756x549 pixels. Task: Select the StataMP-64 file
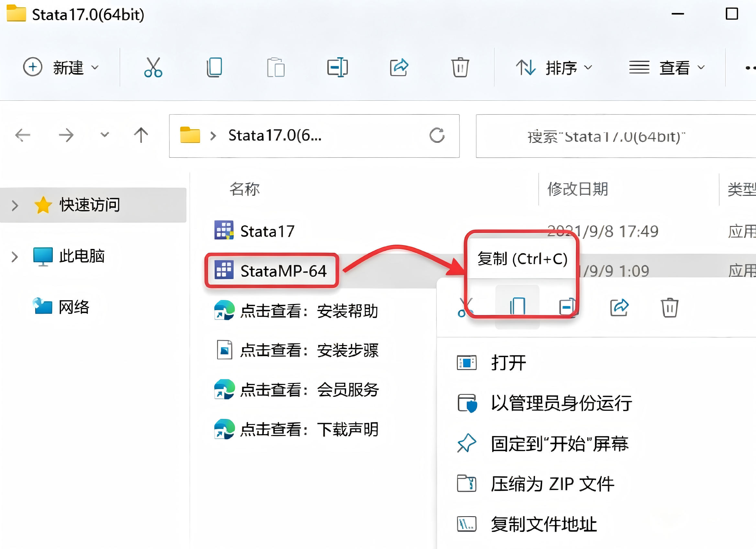tap(270, 271)
